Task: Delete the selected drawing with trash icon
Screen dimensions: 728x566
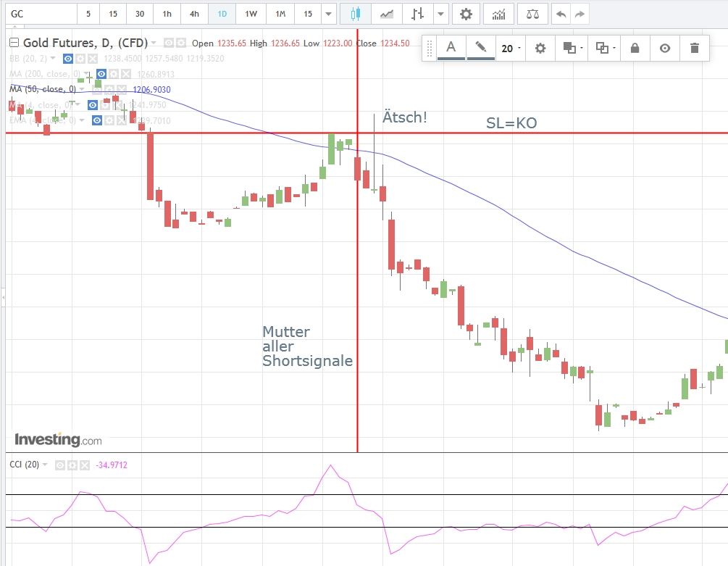Action: tap(694, 49)
